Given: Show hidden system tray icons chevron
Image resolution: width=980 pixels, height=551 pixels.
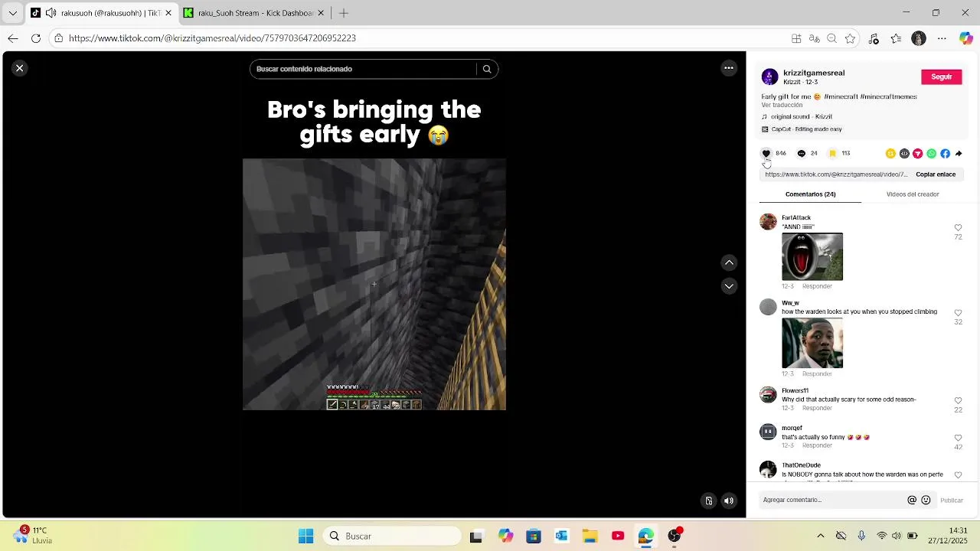Looking at the screenshot, I should coord(821,536).
